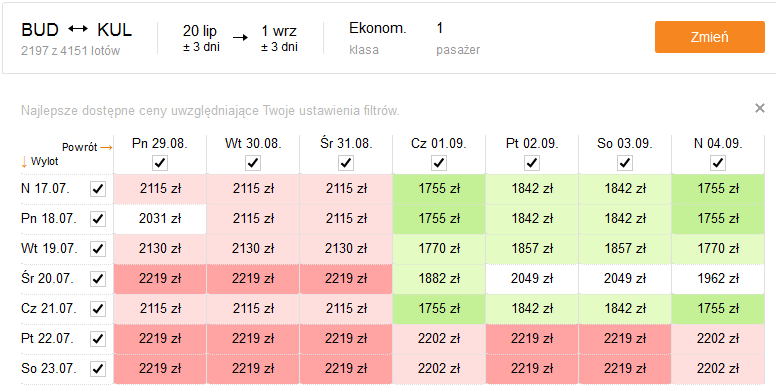Click the BUD to KUL route arrows icon
Screen dimensions: 776x387
click(78, 30)
